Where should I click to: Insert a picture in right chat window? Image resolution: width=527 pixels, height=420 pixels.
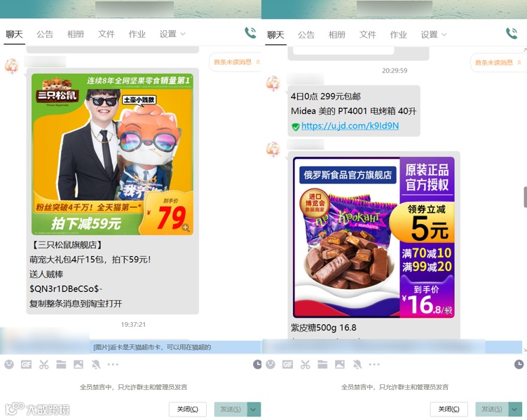(x=340, y=364)
